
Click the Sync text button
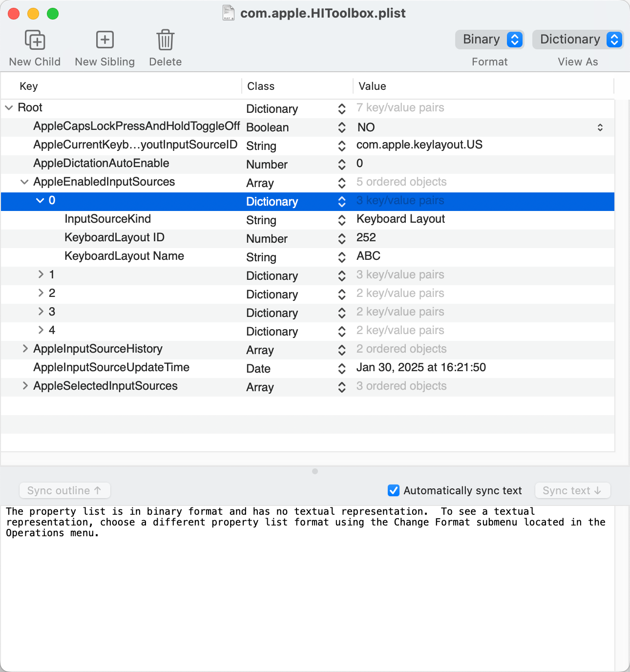tap(572, 490)
